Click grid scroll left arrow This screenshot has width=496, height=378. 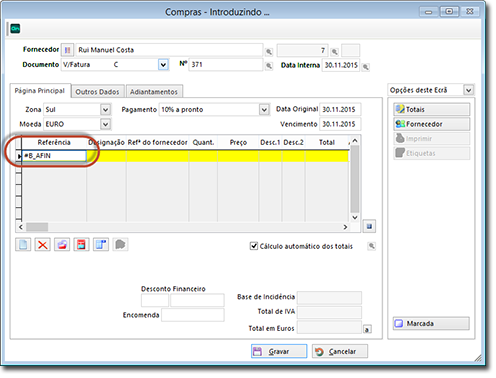pyautogui.click(x=21, y=227)
